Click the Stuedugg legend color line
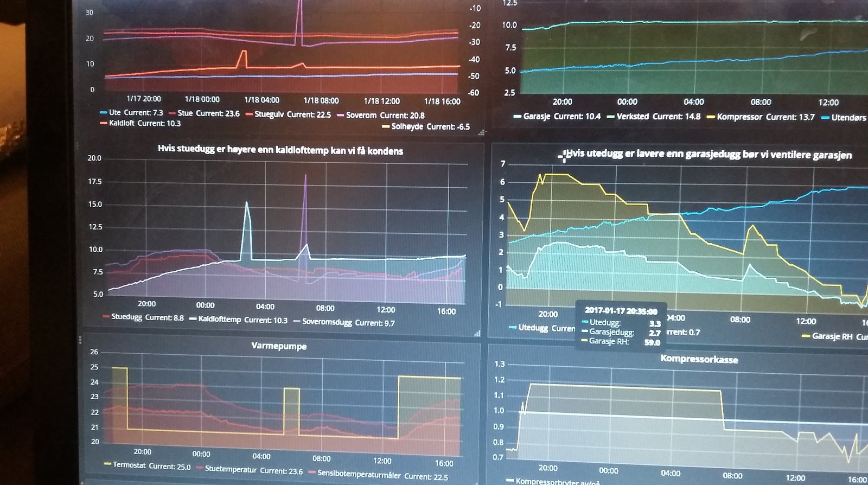 [106, 316]
